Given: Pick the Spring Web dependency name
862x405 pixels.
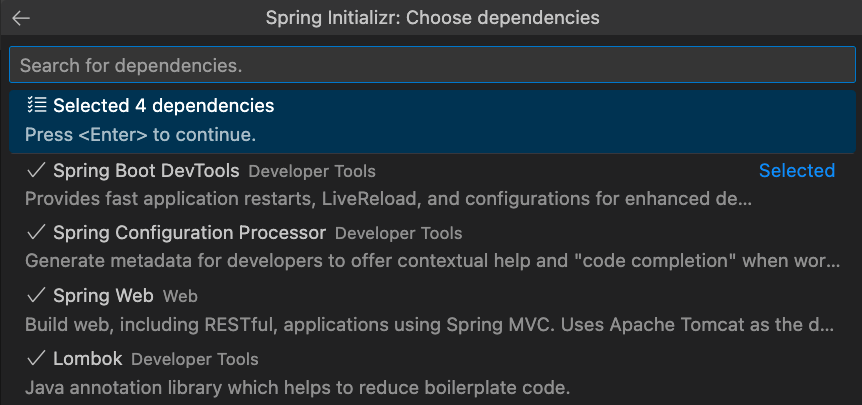Looking at the screenshot, I should click(103, 296).
